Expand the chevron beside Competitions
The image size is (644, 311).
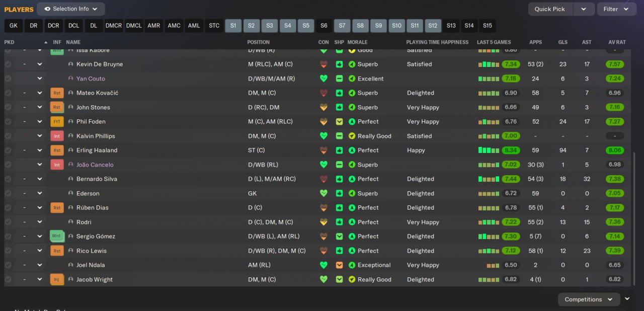(627, 299)
